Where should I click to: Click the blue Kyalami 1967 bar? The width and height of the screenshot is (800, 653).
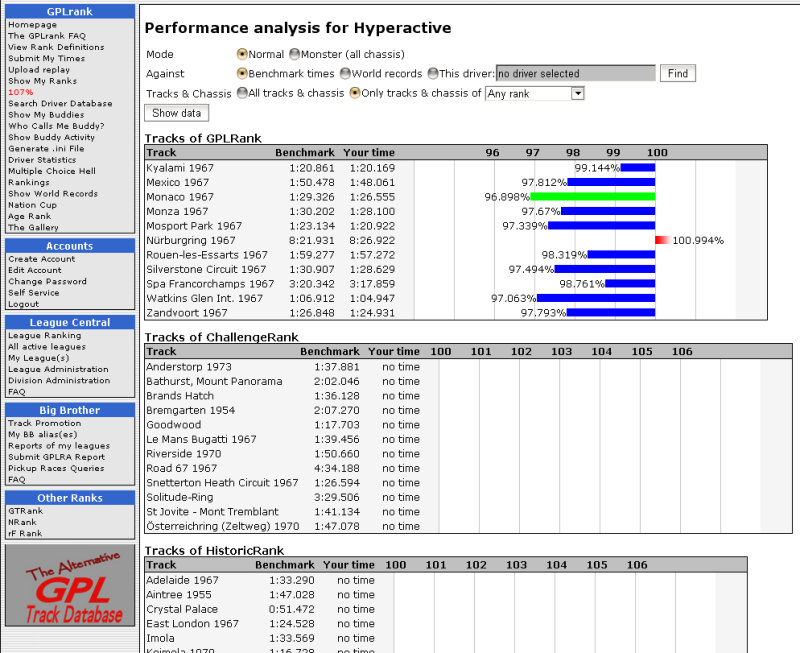[x=638, y=168]
